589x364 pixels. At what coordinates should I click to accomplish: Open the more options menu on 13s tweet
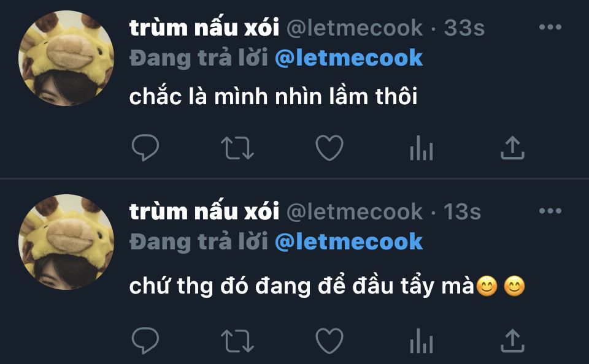pyautogui.click(x=550, y=211)
